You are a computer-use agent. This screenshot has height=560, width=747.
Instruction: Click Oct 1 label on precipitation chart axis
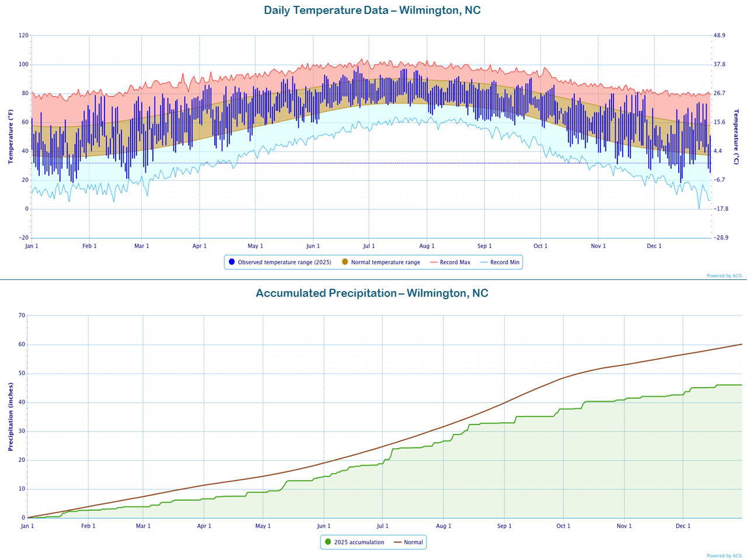(563, 526)
